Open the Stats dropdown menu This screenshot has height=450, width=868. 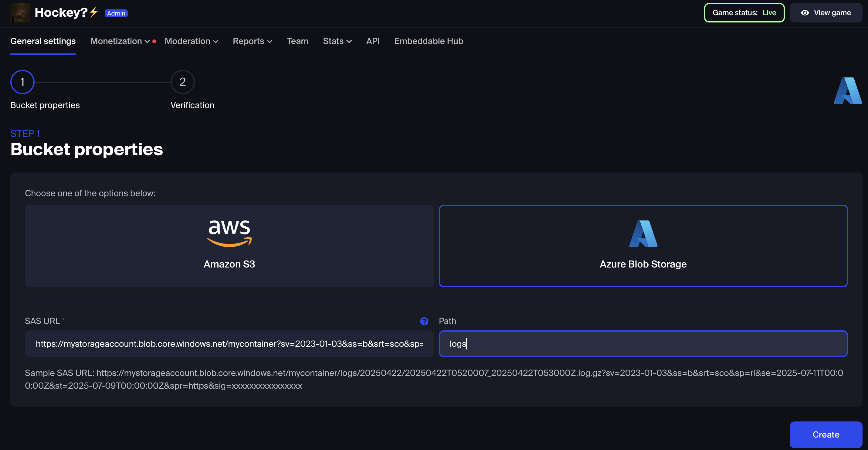tap(337, 41)
